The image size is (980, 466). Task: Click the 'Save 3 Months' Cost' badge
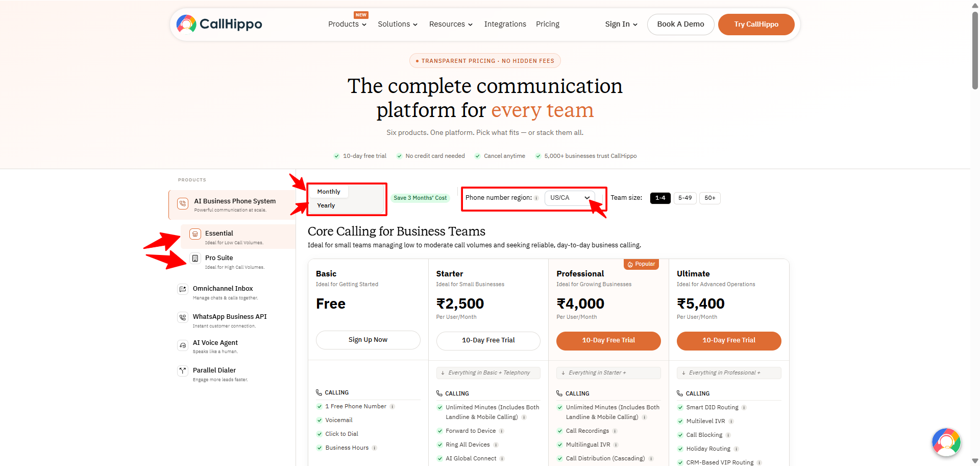[420, 198]
